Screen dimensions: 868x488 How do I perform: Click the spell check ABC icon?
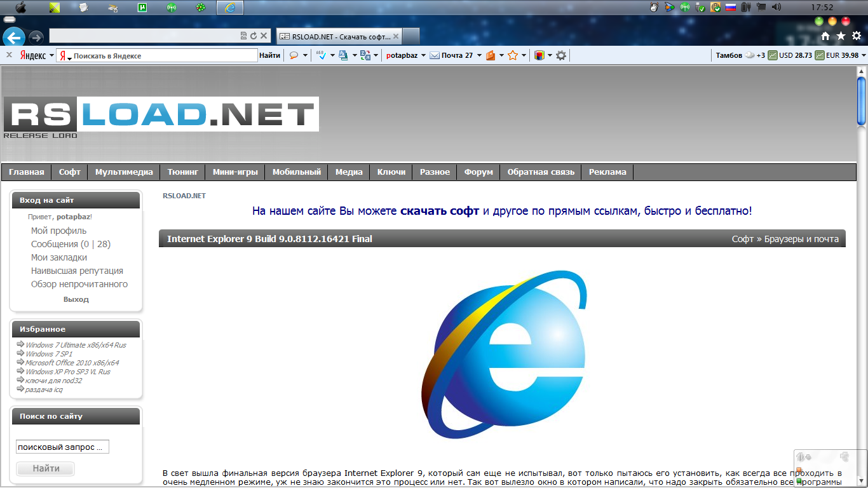(x=322, y=55)
